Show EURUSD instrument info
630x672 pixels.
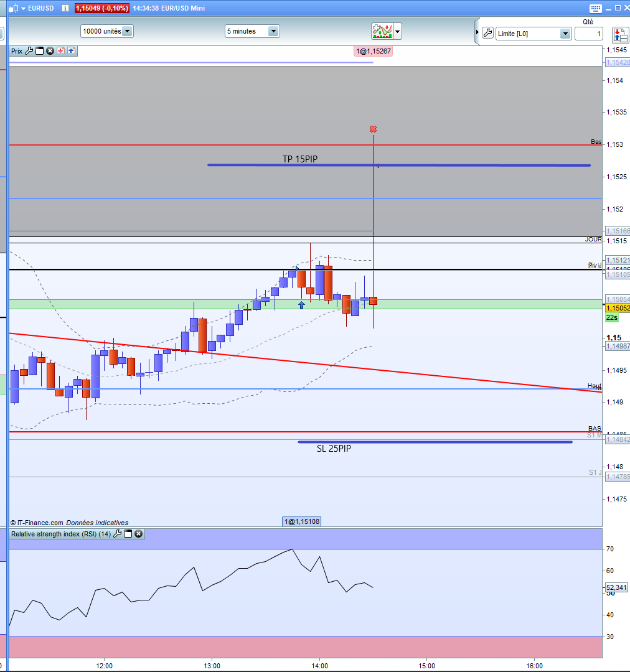[x=65, y=8]
